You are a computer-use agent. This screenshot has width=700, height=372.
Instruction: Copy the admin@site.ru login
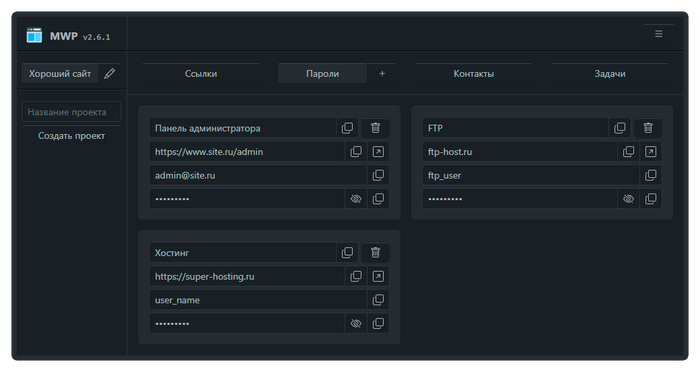pos(378,176)
